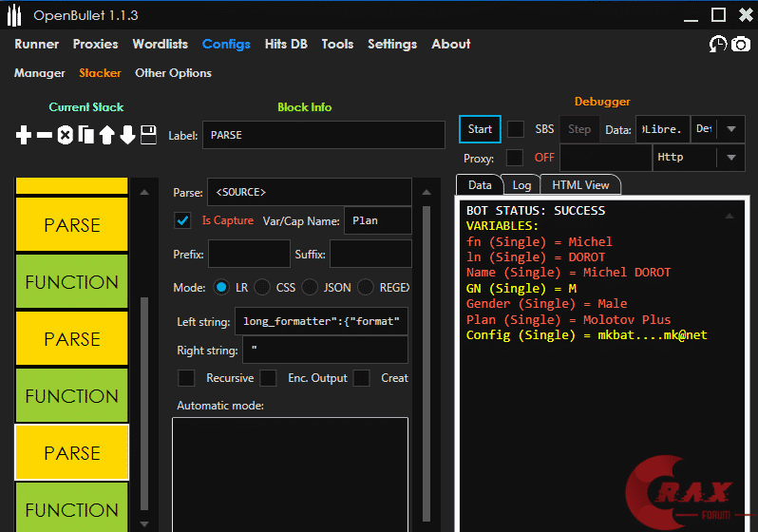Click the camera screenshot icon
The height and width of the screenshot is (532, 758).
pyautogui.click(x=739, y=45)
